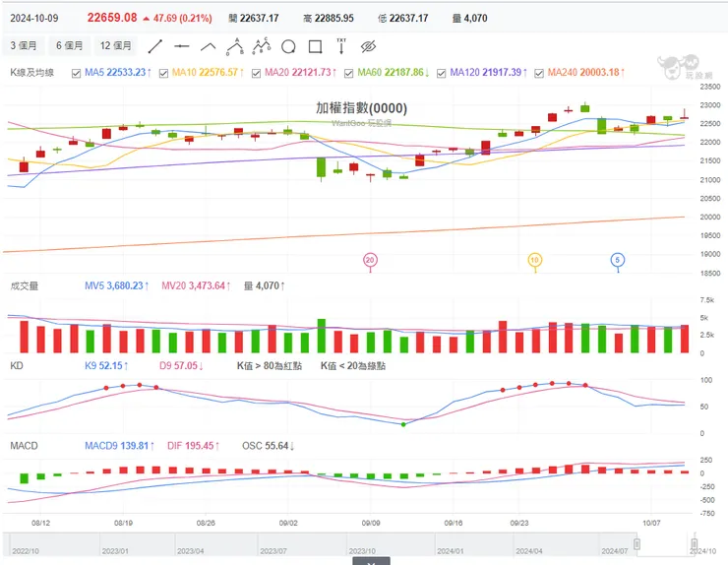
Task: Uncheck the MA60 moving average checkbox
Action: click(348, 73)
